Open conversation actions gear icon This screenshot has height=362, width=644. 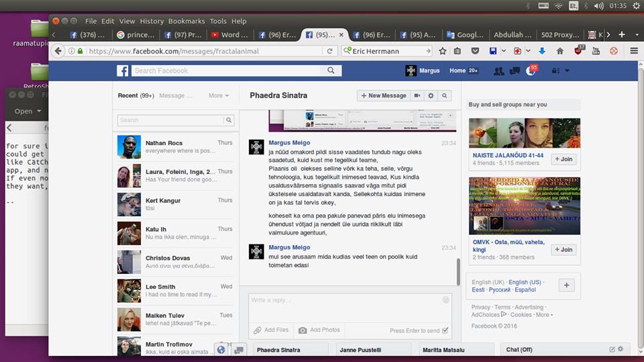[x=431, y=95]
